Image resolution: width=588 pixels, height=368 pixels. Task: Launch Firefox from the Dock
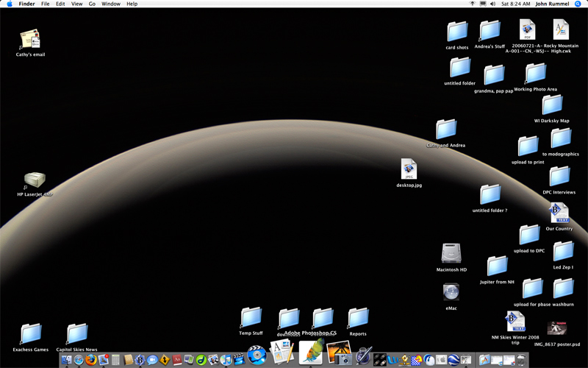point(90,360)
